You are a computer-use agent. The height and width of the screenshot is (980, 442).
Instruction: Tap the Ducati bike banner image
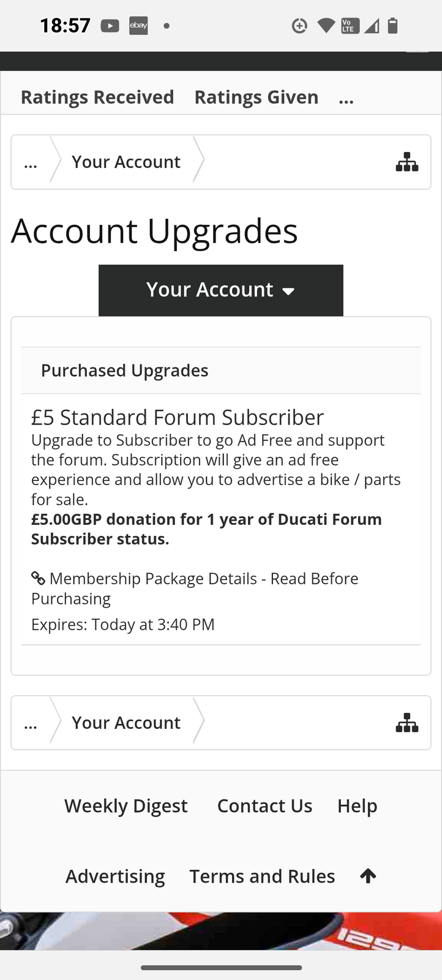[220, 931]
